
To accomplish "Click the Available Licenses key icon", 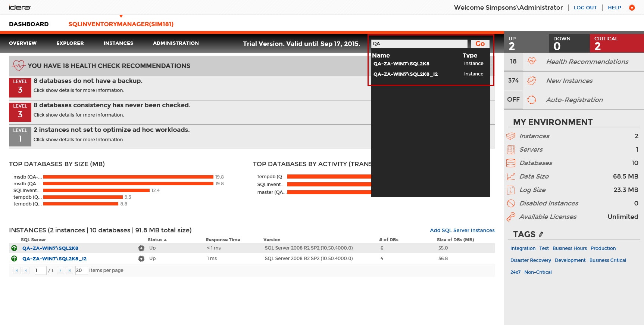I will pyautogui.click(x=511, y=217).
